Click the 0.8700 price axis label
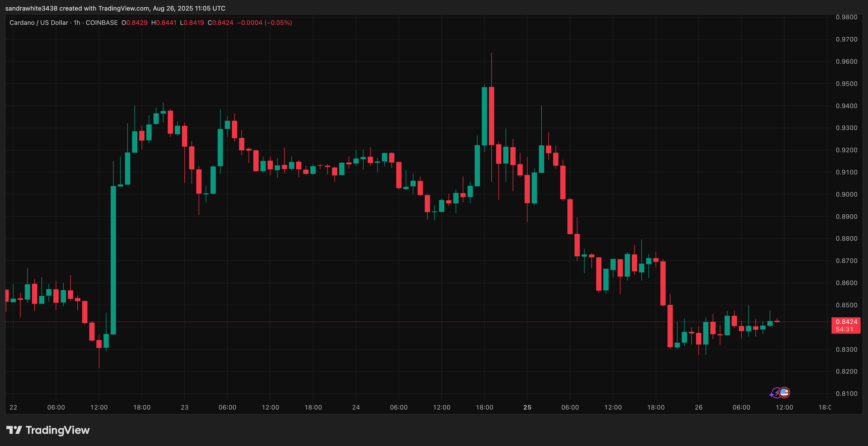This screenshot has width=868, height=446. point(846,261)
